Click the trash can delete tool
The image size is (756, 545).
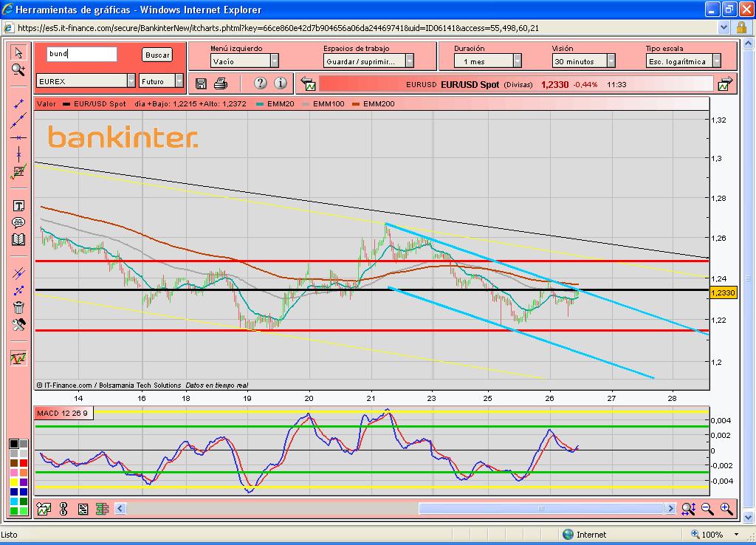(18, 307)
